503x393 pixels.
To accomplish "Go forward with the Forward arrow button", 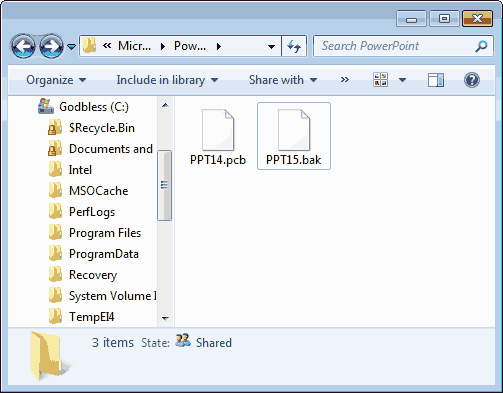I will pyautogui.click(x=51, y=46).
